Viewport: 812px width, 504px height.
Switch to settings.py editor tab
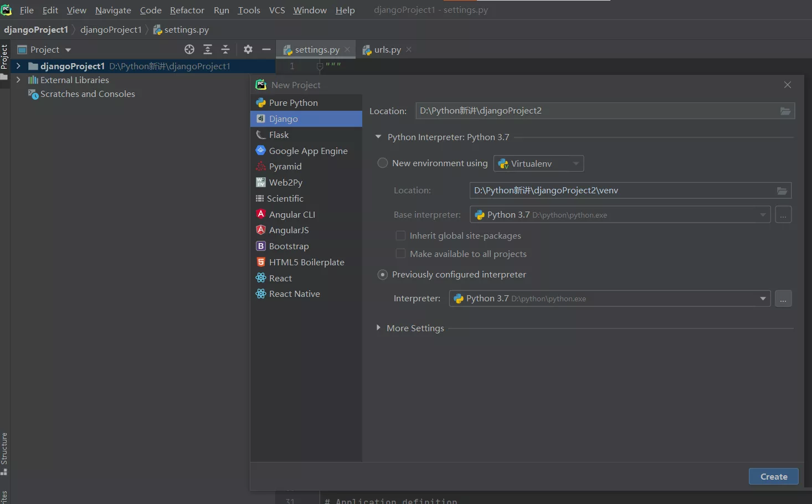click(x=316, y=49)
